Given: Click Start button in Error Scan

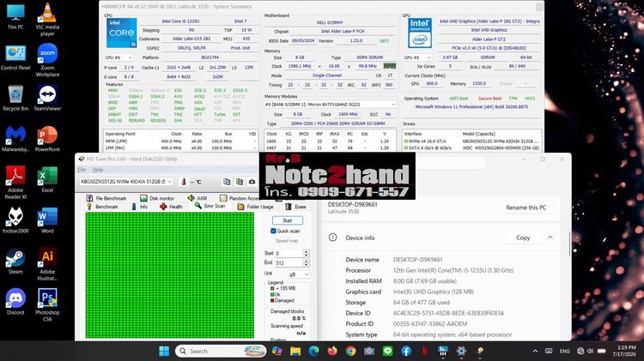Looking at the screenshot, I should [288, 220].
